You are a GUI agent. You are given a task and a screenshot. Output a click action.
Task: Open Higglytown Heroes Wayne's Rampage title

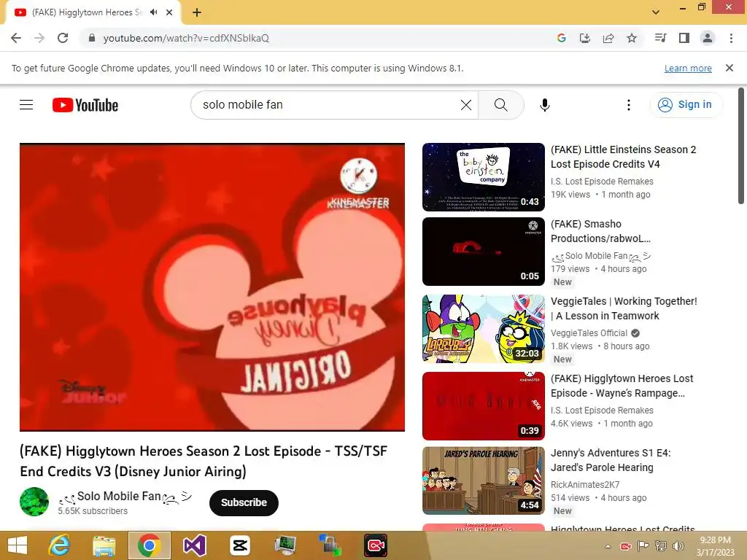(622, 386)
